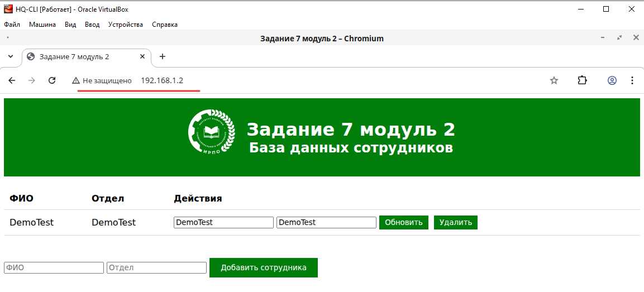Close the Задание 7 модуль 2 tab
Screen dimensions: 644x292
coord(142,56)
